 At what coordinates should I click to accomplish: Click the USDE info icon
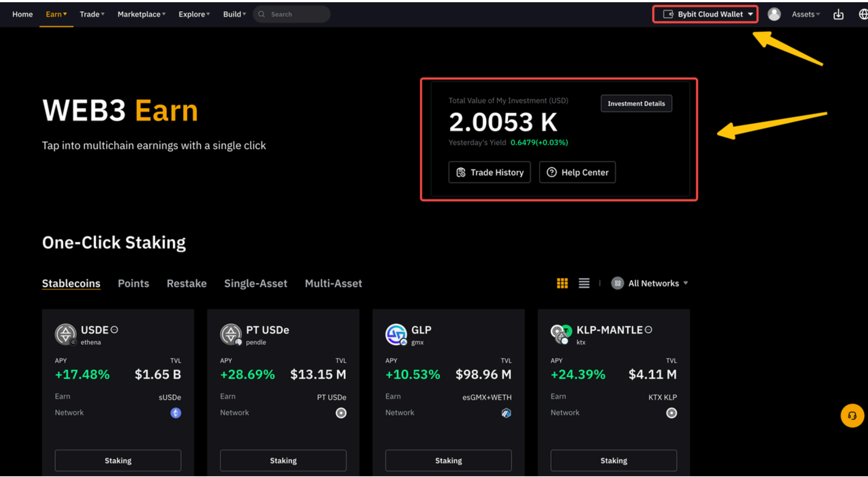tap(114, 330)
